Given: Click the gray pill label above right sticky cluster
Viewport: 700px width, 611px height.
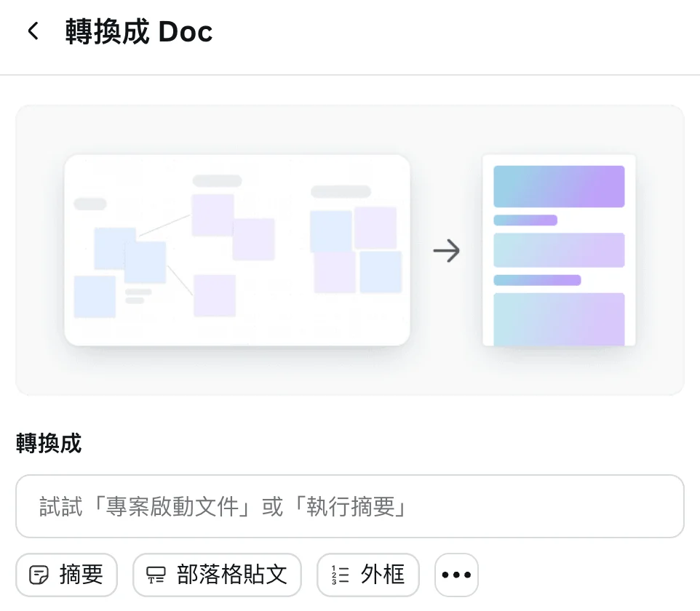Looking at the screenshot, I should point(341,192).
